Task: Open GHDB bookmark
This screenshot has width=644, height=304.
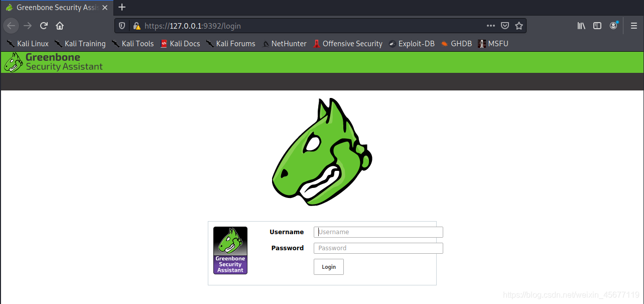Action: (456, 44)
